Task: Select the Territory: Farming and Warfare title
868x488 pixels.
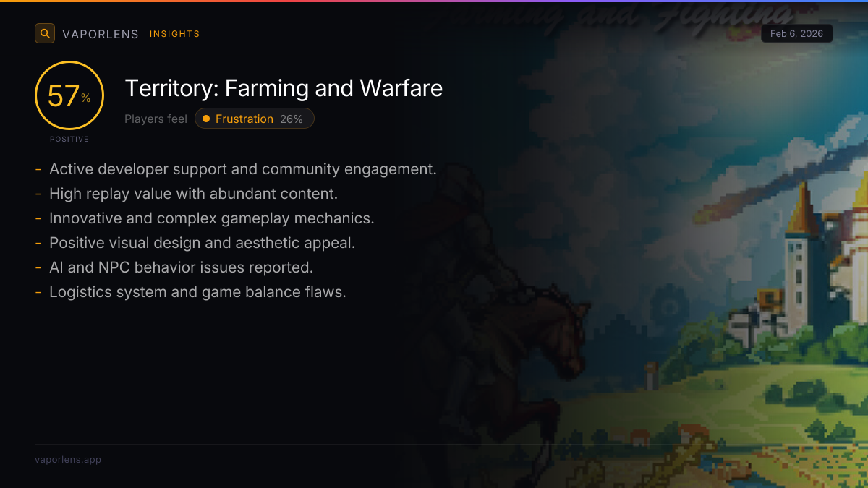Action: tap(284, 88)
